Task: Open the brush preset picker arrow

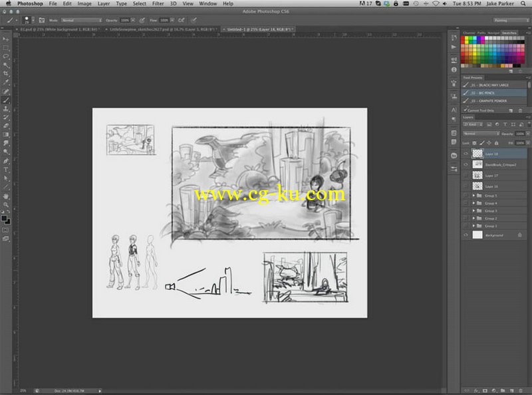Action: pos(33,21)
